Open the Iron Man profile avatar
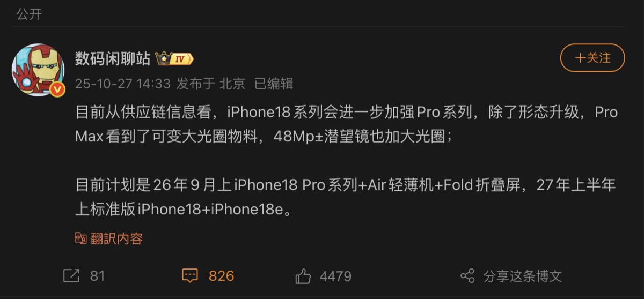 pos(38,70)
